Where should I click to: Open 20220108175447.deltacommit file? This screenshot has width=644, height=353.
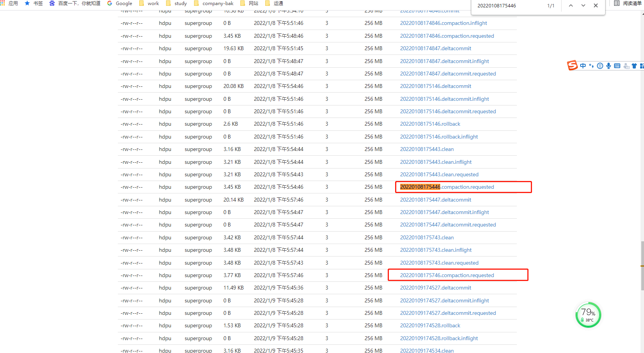pos(436,200)
